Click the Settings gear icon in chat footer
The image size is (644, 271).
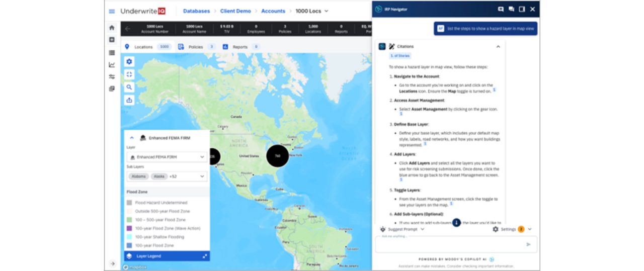click(496, 229)
